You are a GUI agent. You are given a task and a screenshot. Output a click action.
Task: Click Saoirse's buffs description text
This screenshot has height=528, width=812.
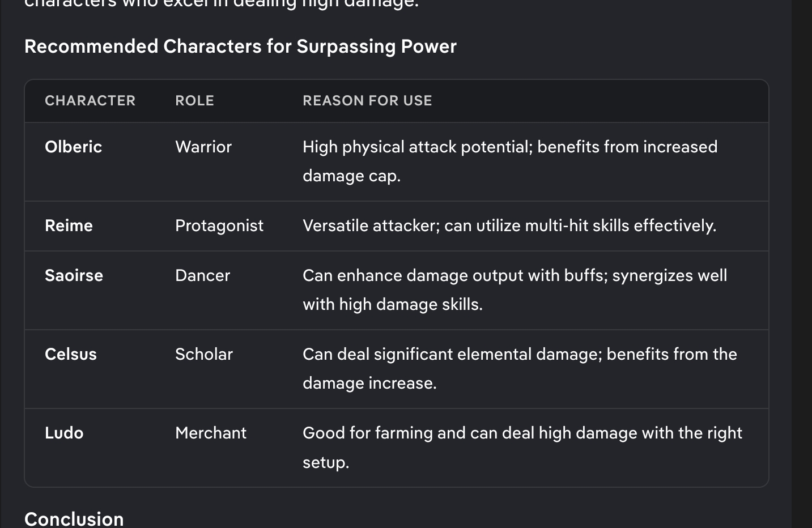pyautogui.click(x=515, y=290)
